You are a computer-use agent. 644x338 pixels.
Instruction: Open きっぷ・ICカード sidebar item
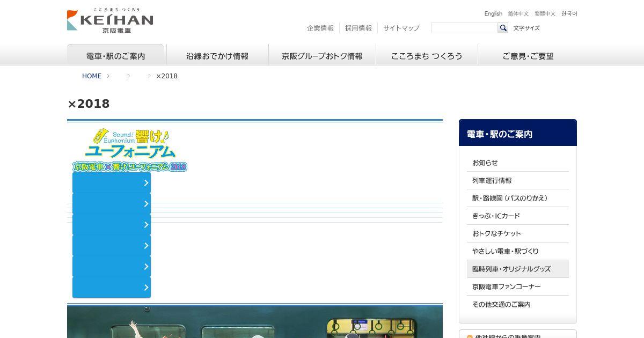tap(518, 216)
